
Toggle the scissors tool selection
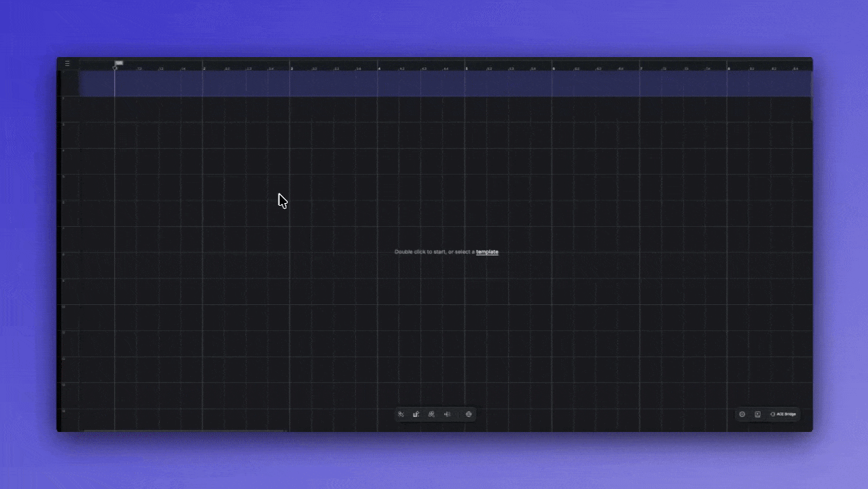click(x=401, y=414)
